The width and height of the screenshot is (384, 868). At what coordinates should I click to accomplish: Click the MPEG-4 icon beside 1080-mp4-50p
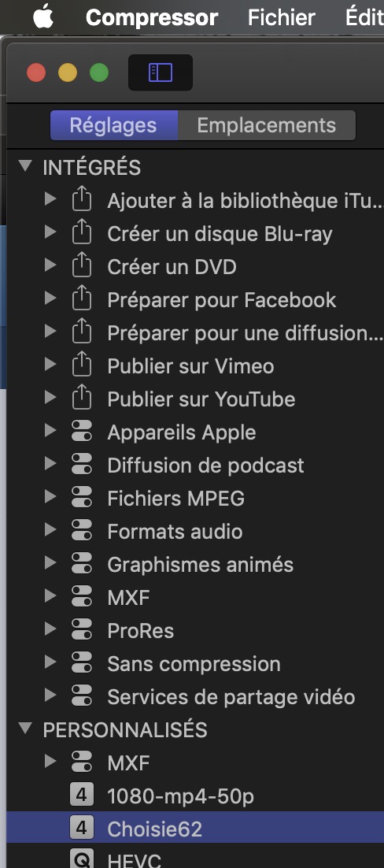coord(82,796)
